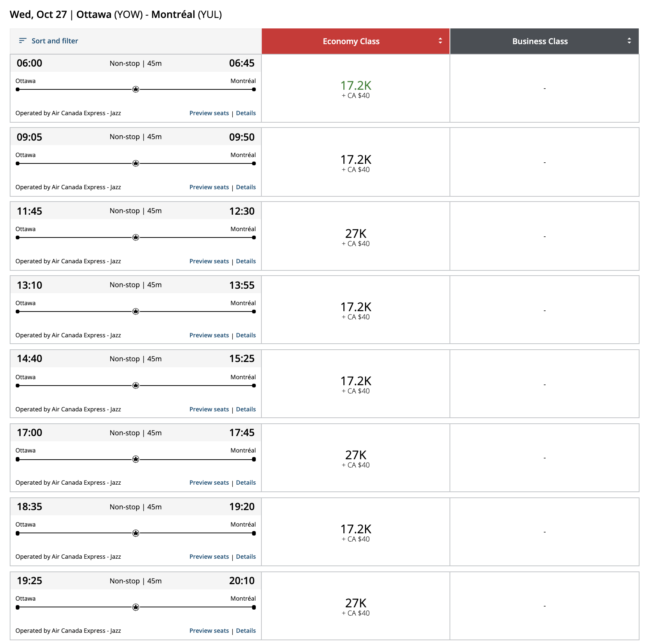Click Air Canada logo on 19:25 flight line
This screenshot has height=644, width=647.
click(136, 607)
